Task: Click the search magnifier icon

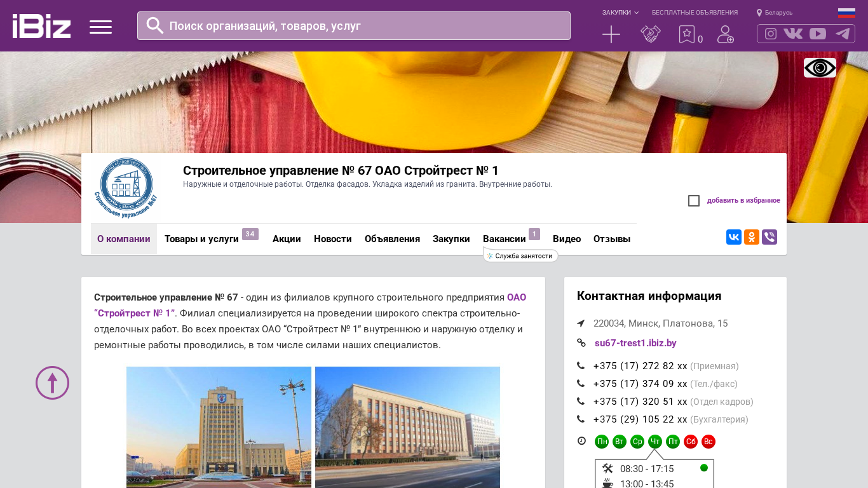Action: click(155, 25)
